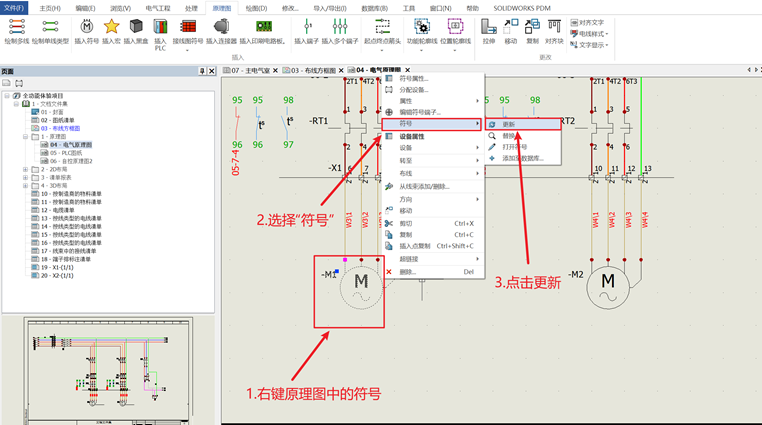The height and width of the screenshot is (425, 762).
Task: Open 文字显示 text display dropdown
Action: click(589, 45)
